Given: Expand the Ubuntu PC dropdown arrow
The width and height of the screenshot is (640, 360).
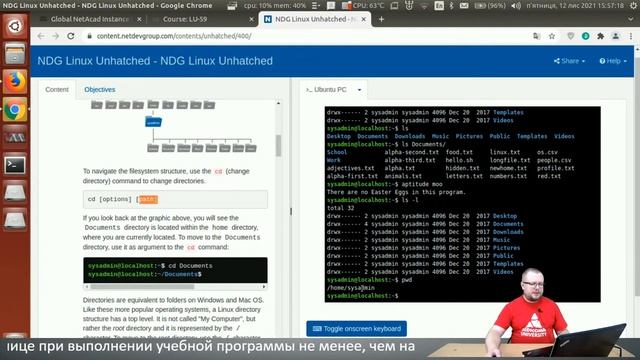Looking at the screenshot, I should click(360, 90).
